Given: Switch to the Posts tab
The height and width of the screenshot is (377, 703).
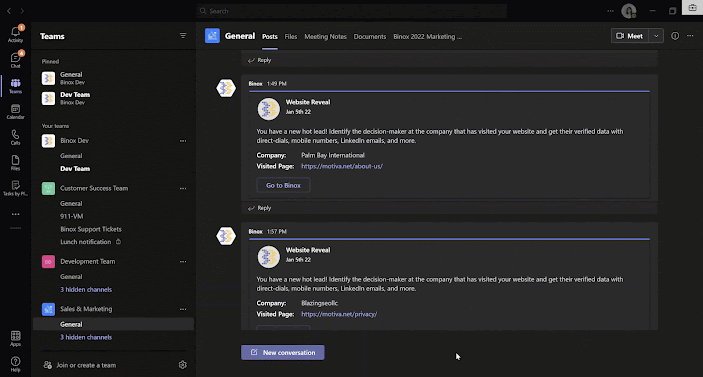Looking at the screenshot, I should 270,37.
